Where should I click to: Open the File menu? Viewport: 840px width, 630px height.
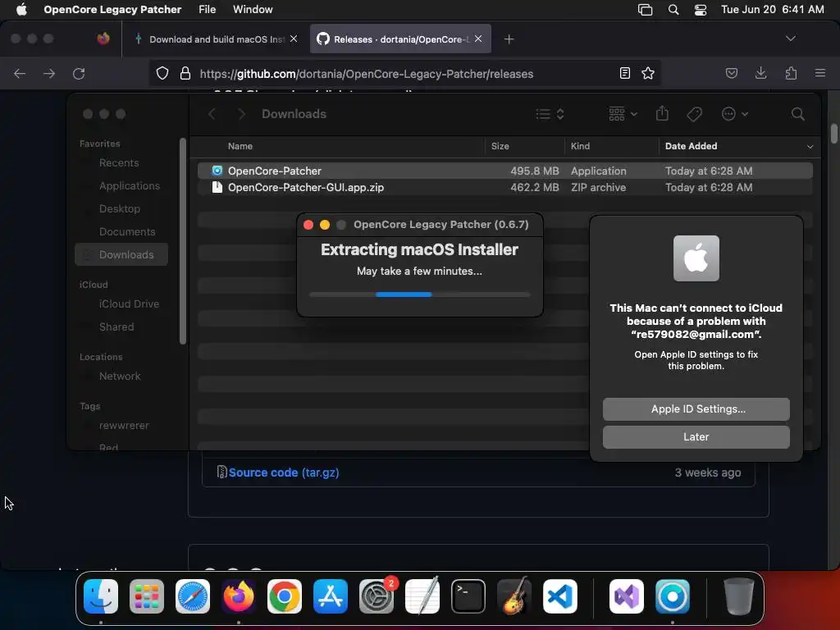click(207, 10)
